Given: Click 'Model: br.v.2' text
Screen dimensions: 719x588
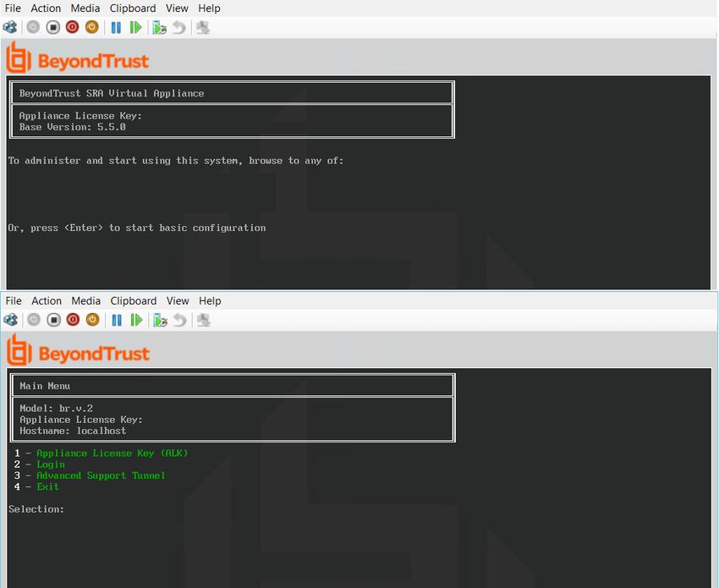Looking at the screenshot, I should pyautogui.click(x=56, y=408).
